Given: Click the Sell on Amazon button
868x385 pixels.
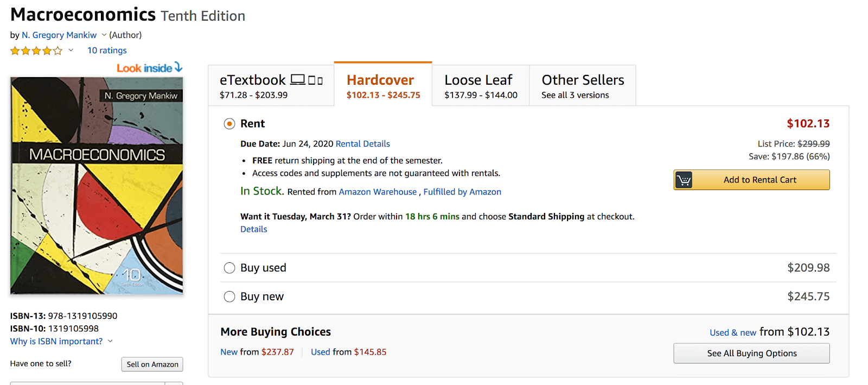Looking at the screenshot, I should 152,364.
